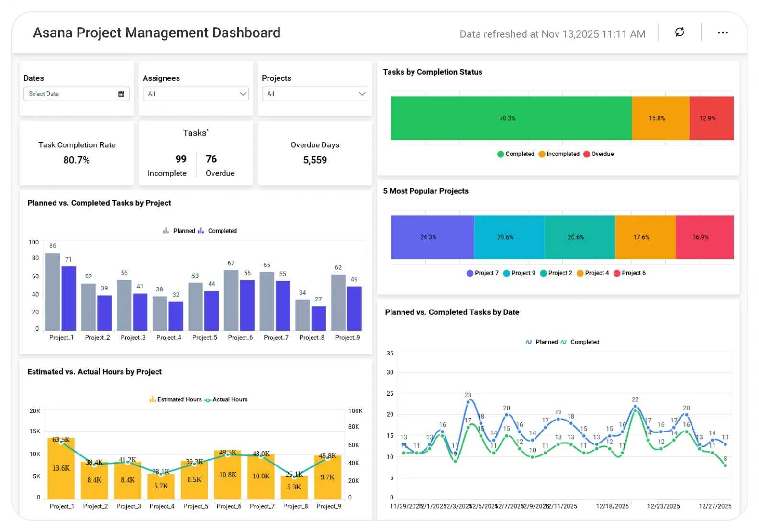Click the 63.5K actual hours data point
This screenshot has width=759, height=532.
tap(61, 443)
